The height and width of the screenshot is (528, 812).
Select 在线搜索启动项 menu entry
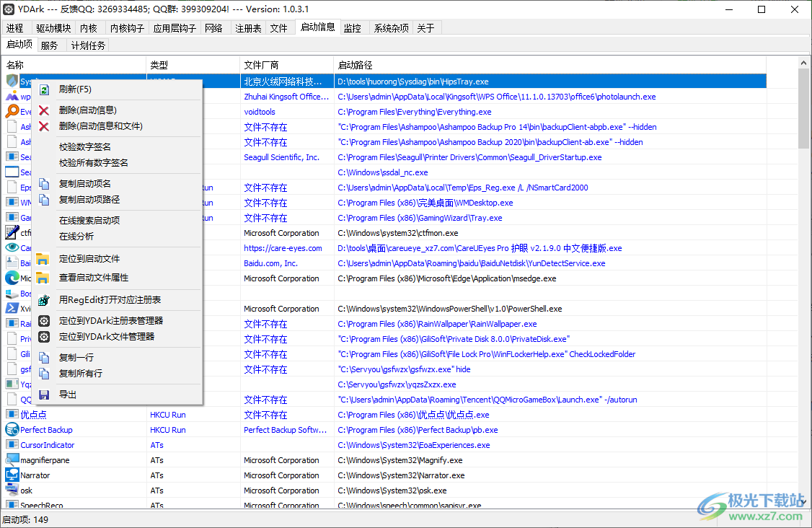[x=89, y=221]
